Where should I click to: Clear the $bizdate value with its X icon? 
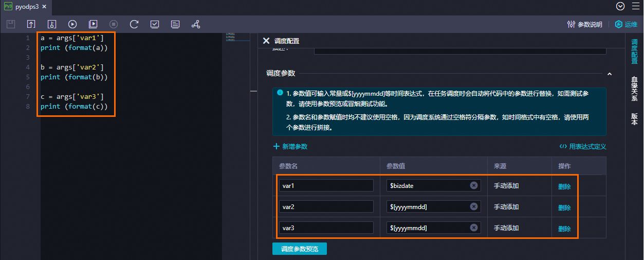pos(473,185)
